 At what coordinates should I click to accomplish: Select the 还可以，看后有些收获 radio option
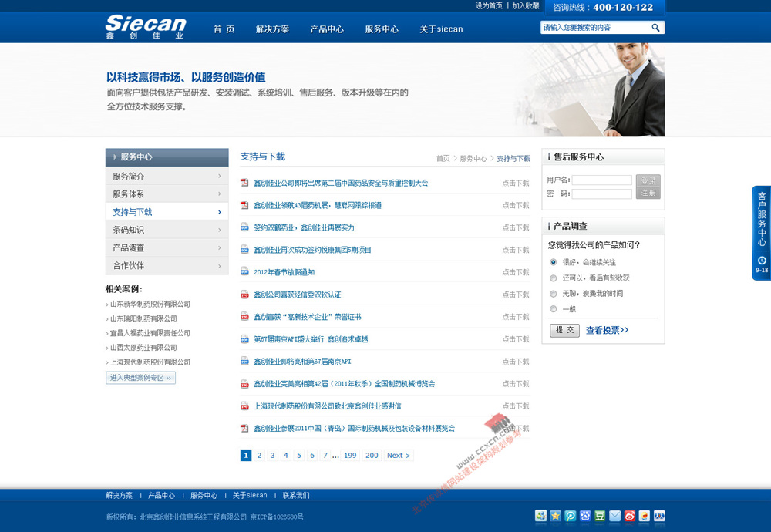click(553, 278)
